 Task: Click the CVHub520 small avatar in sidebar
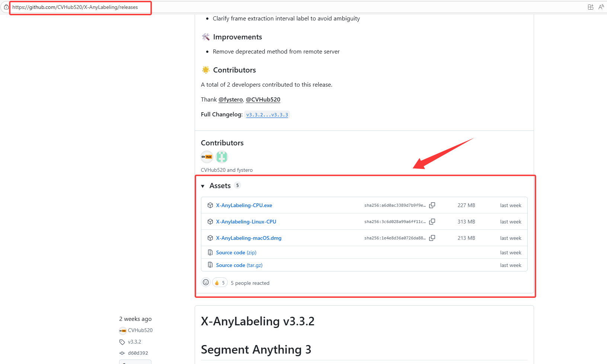click(x=122, y=331)
